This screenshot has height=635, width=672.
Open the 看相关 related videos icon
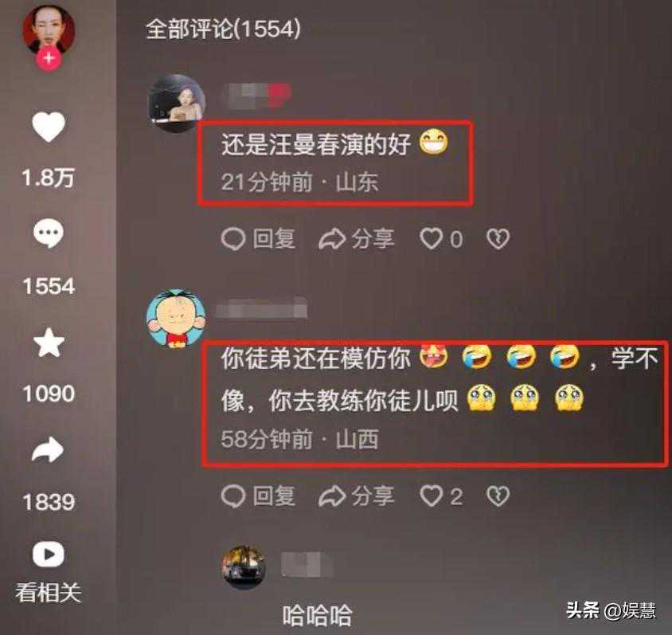pyautogui.click(x=49, y=555)
